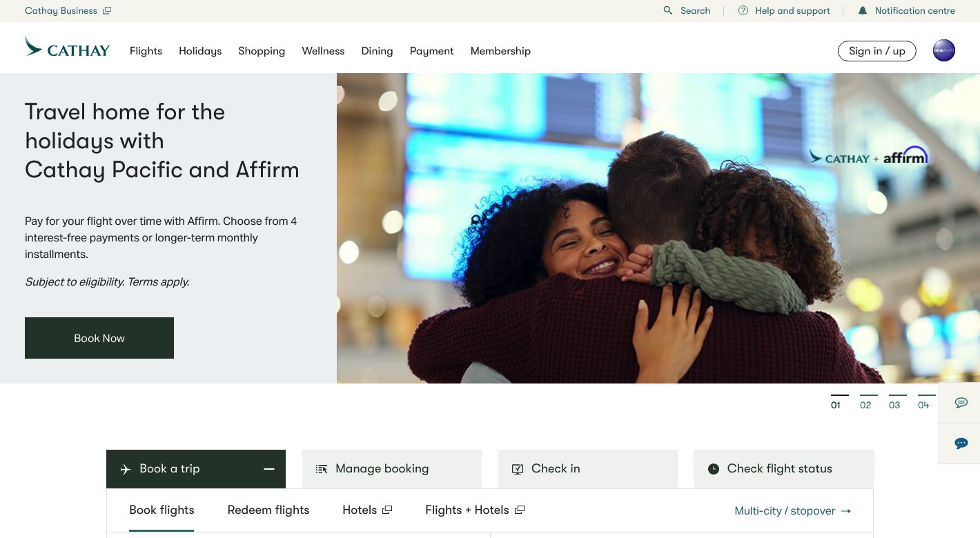Open the lower filled chat bubble icon
Screen dimensions: 980x538
[x=961, y=444]
